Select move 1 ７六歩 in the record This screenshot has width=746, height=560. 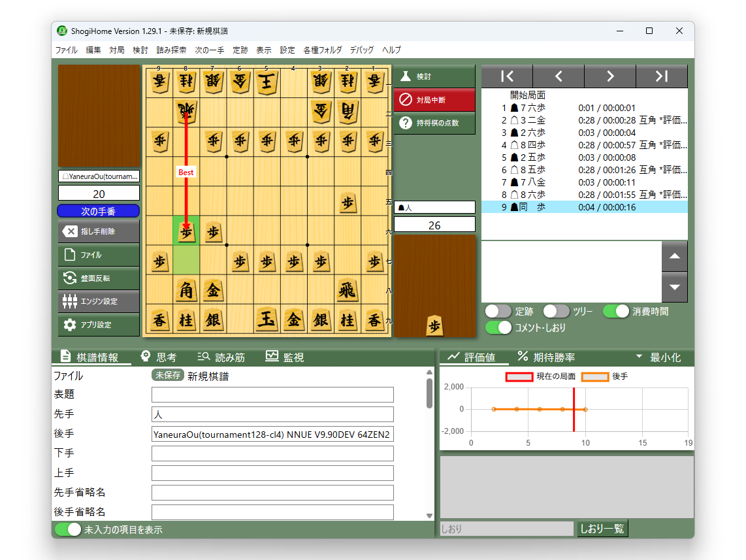pyautogui.click(x=584, y=108)
